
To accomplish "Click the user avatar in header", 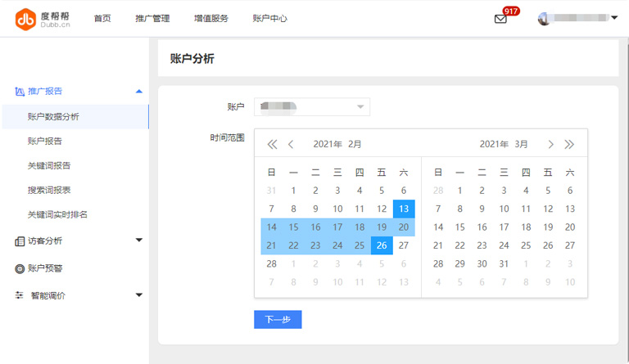I will (x=544, y=19).
